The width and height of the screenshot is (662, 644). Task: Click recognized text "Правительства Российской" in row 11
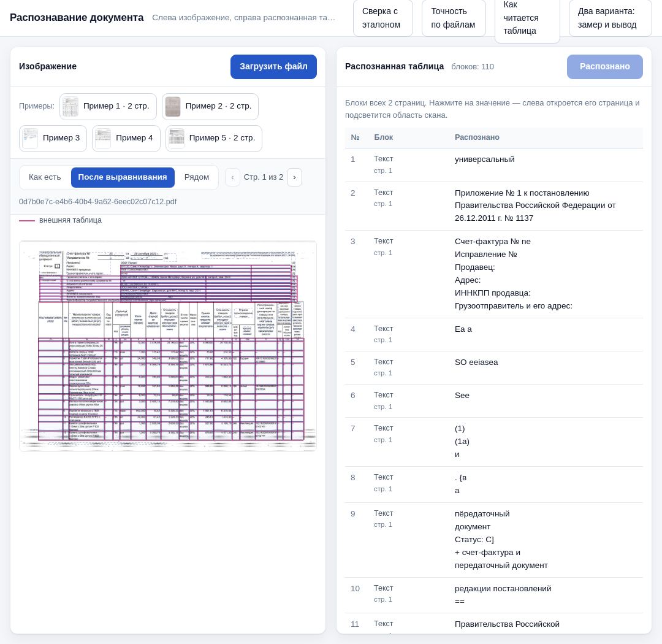click(507, 624)
